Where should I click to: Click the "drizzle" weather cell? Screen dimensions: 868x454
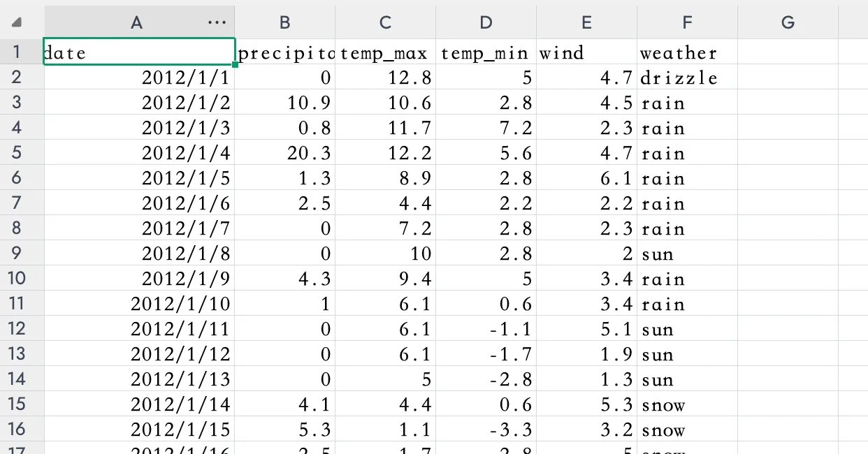pos(687,77)
